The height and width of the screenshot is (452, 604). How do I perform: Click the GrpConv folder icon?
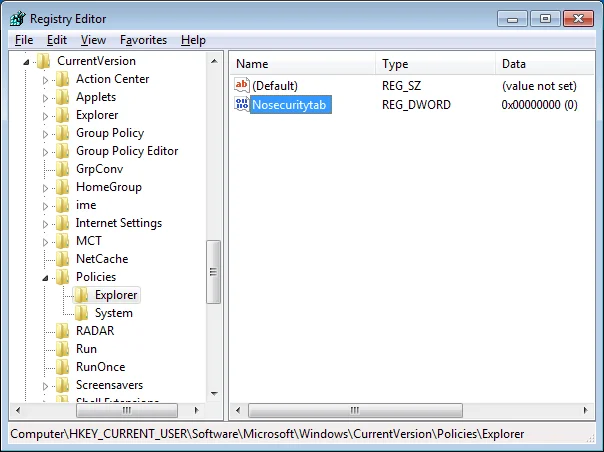[x=62, y=169]
